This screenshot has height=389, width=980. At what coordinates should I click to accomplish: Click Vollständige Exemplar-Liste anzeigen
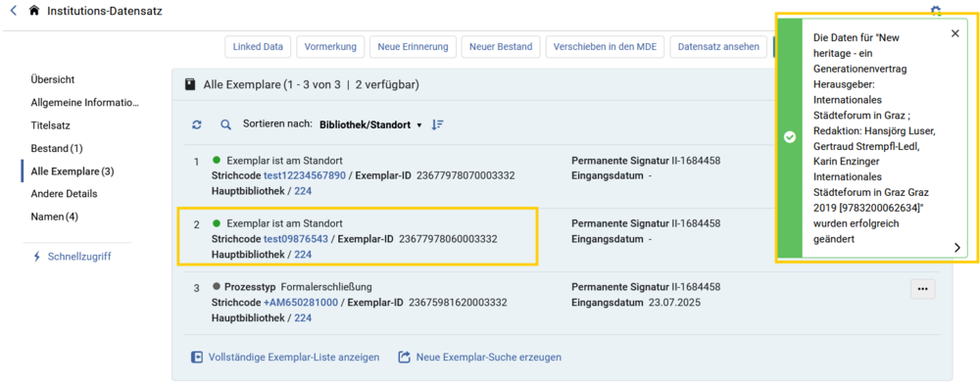point(285,357)
